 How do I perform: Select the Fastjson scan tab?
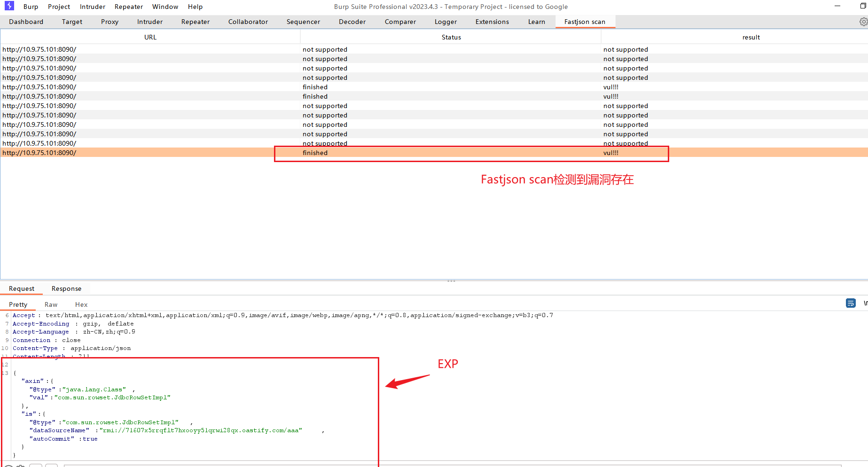[585, 22]
